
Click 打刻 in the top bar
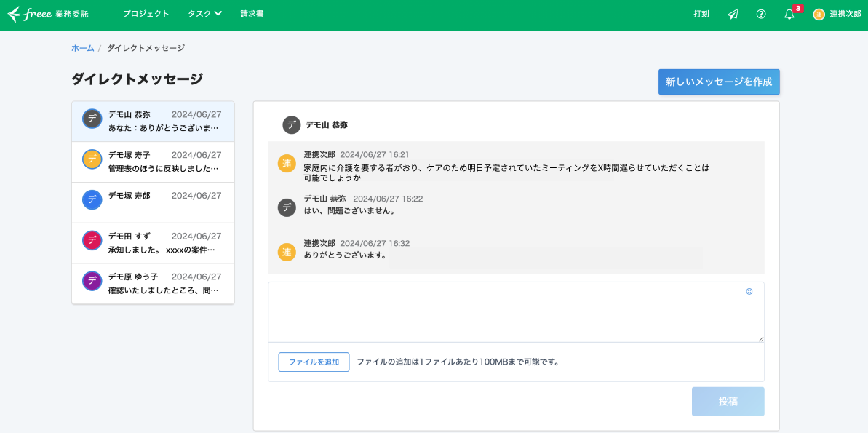(700, 14)
